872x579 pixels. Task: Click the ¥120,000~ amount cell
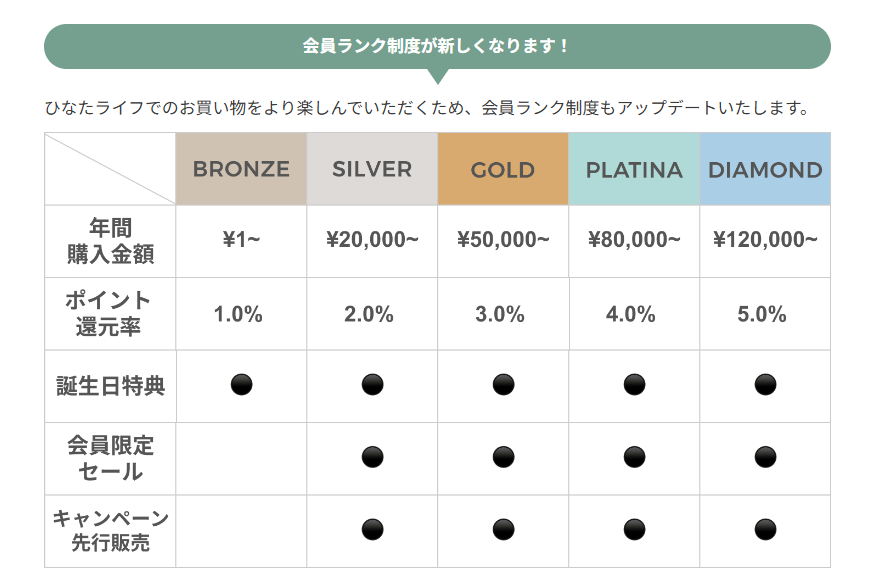[x=765, y=240]
